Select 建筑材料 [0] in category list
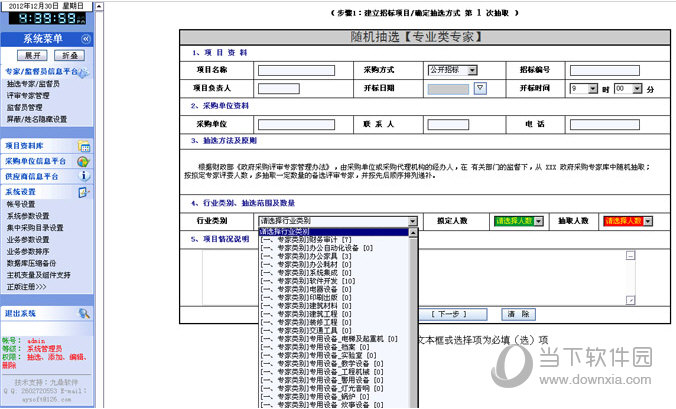 [334, 306]
